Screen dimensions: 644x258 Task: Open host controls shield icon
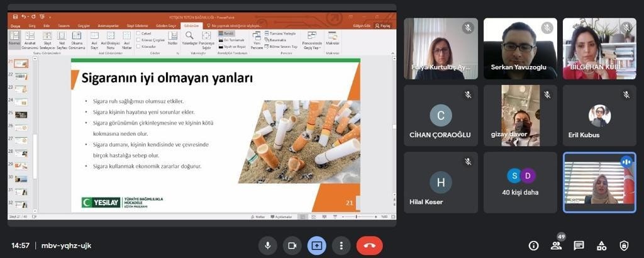click(624, 245)
